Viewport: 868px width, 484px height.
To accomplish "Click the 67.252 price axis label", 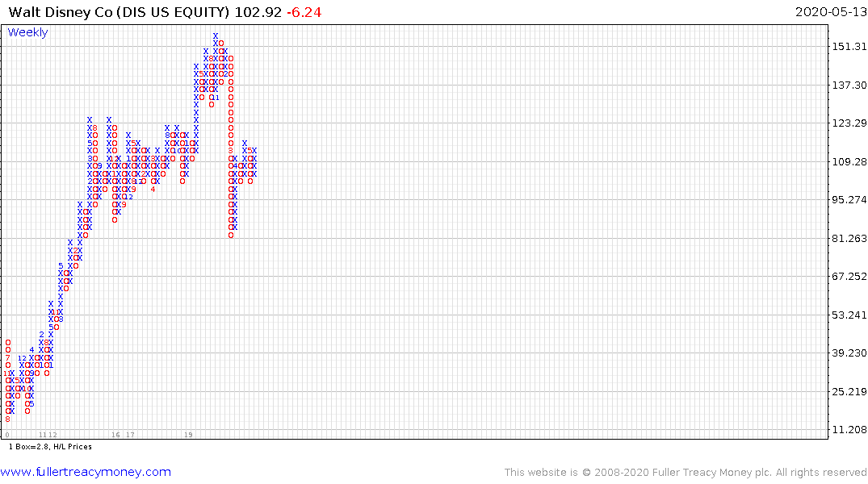I will pyautogui.click(x=849, y=277).
